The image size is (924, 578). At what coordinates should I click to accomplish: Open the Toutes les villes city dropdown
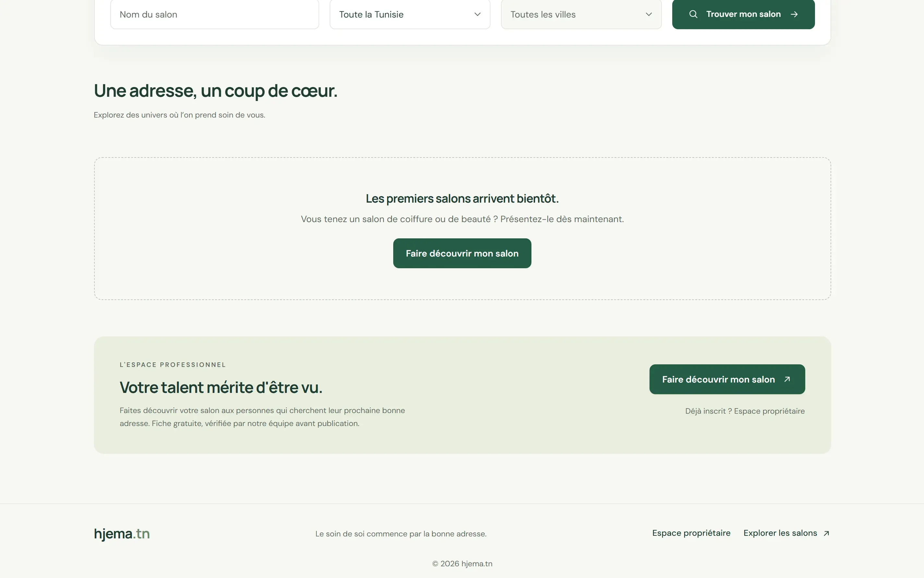click(x=581, y=14)
